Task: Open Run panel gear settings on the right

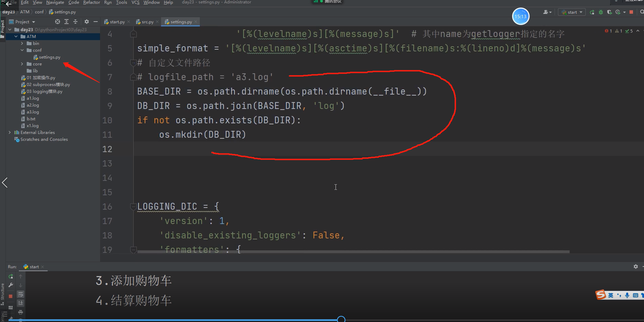Action: [636, 267]
